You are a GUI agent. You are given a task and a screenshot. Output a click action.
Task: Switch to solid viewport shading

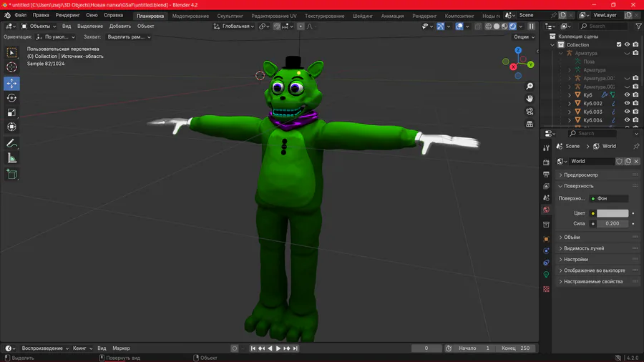coord(497,26)
